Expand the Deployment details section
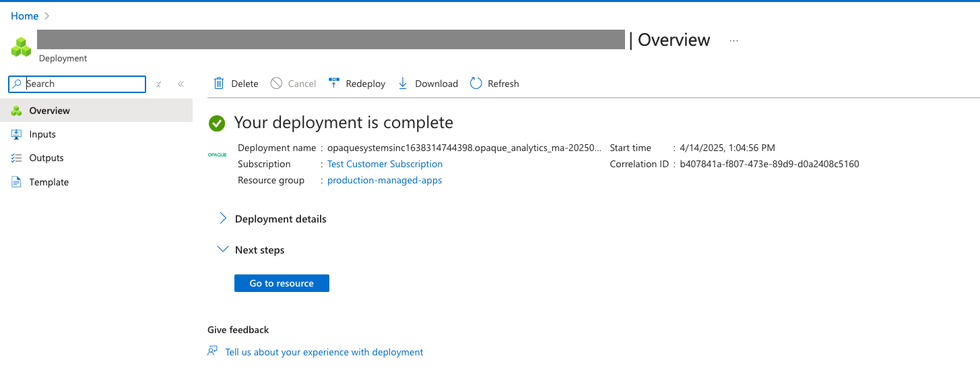Viewport: 980px width, 383px height. [223, 218]
